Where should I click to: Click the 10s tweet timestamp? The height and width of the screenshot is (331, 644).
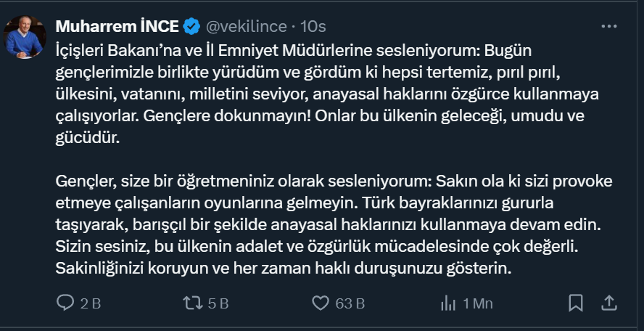313,27
